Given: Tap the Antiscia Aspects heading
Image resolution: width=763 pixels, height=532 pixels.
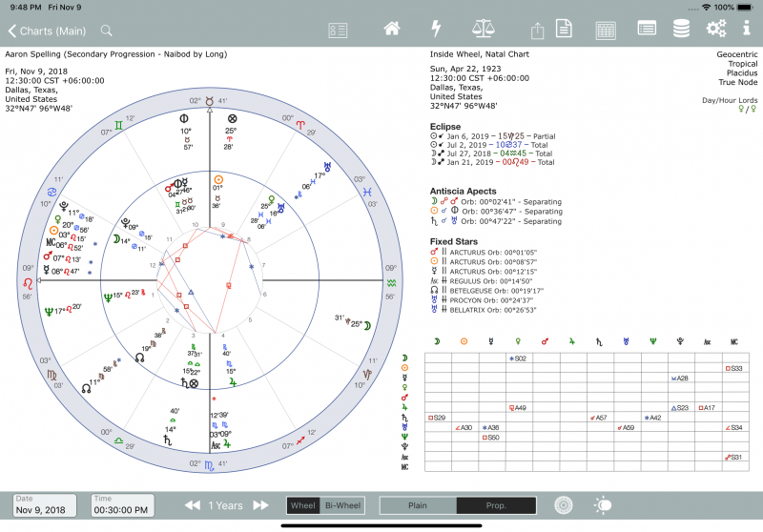Looking at the screenshot, I should pos(463,191).
